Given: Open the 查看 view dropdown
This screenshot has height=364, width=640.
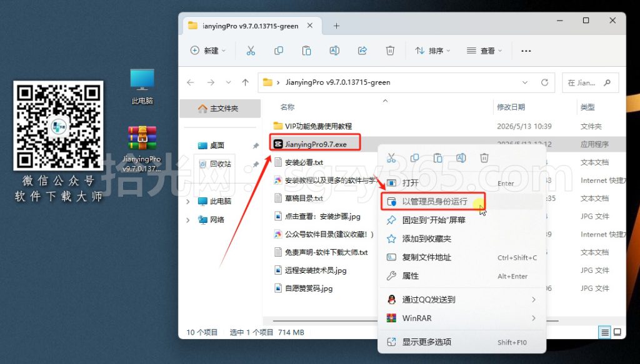Looking at the screenshot, I should (x=484, y=51).
